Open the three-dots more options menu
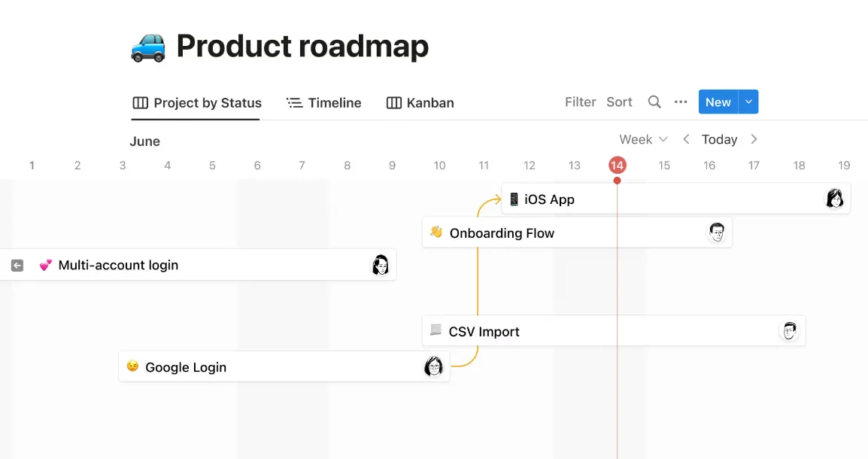This screenshot has height=459, width=868. 681,102
